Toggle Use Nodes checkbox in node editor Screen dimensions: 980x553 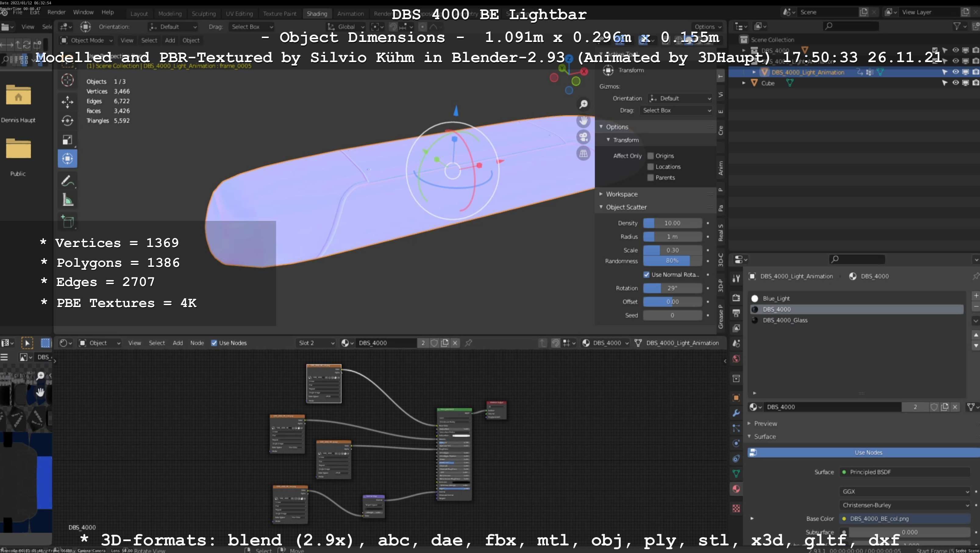[214, 343]
